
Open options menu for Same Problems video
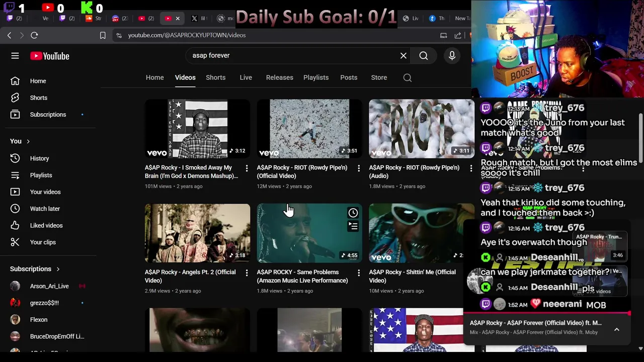coord(359,273)
